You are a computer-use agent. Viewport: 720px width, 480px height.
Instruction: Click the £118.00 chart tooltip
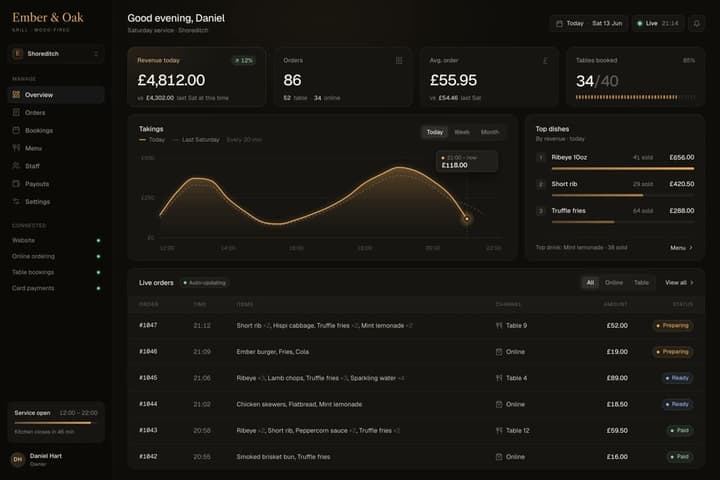tap(467, 161)
